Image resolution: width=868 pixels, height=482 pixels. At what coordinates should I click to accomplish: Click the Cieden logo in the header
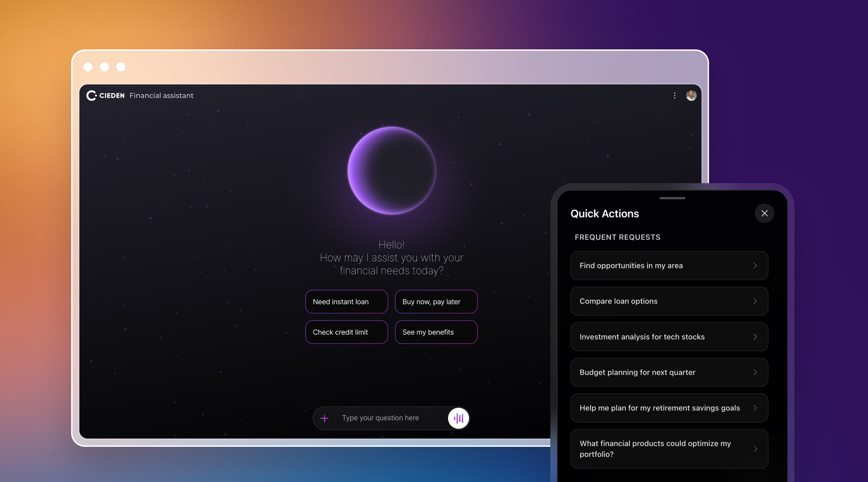click(91, 96)
